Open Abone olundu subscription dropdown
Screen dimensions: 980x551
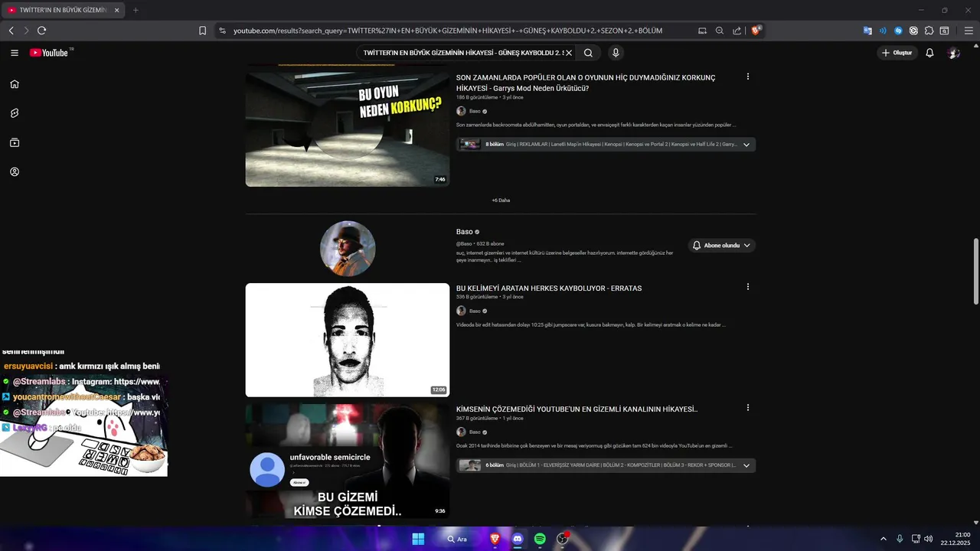[721, 246]
